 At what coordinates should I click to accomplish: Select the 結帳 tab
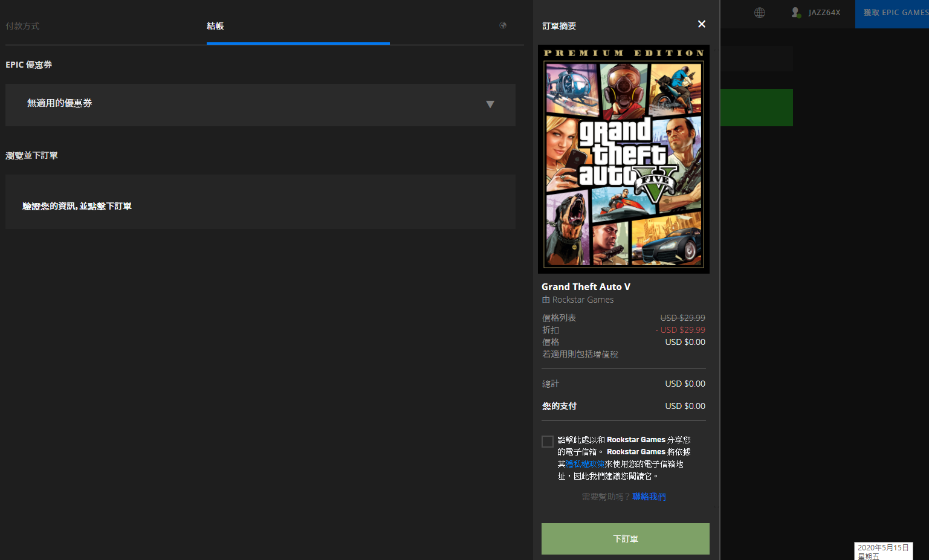[215, 26]
